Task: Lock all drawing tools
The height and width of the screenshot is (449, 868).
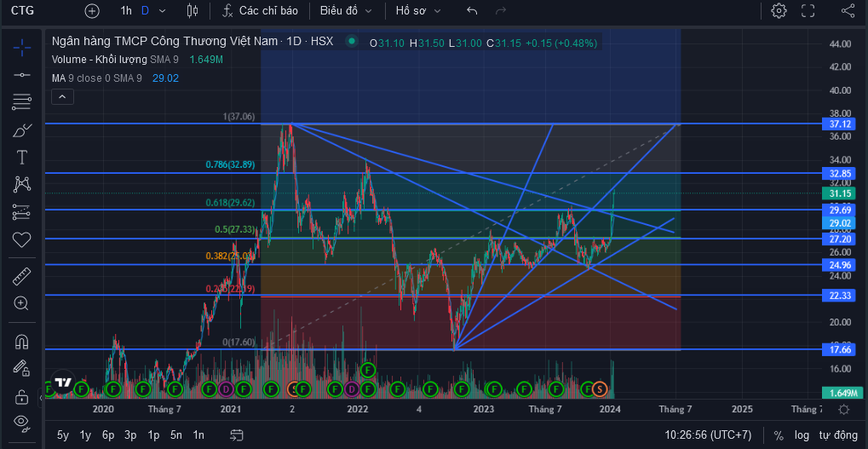Action: (x=21, y=396)
